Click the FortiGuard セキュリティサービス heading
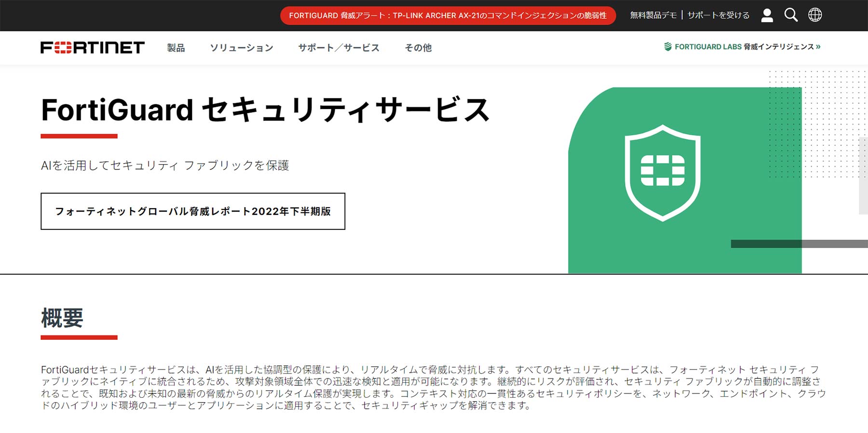868x433 pixels. click(x=265, y=110)
